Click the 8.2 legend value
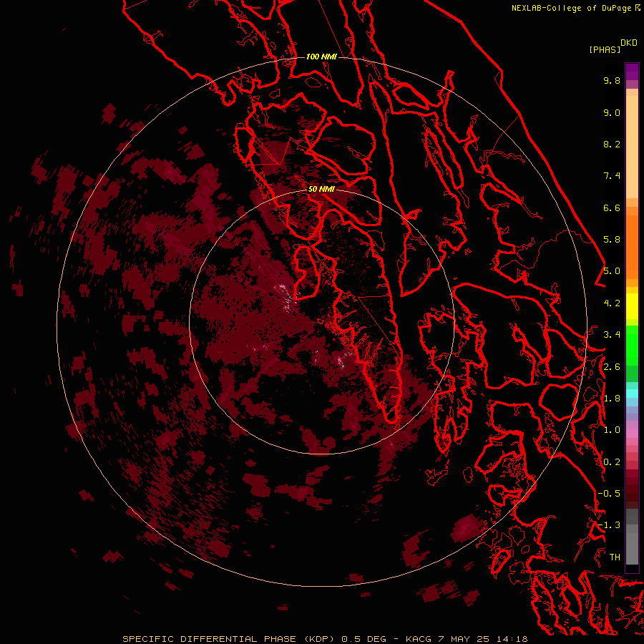Image resolution: width=644 pixels, height=644 pixels. [612, 144]
